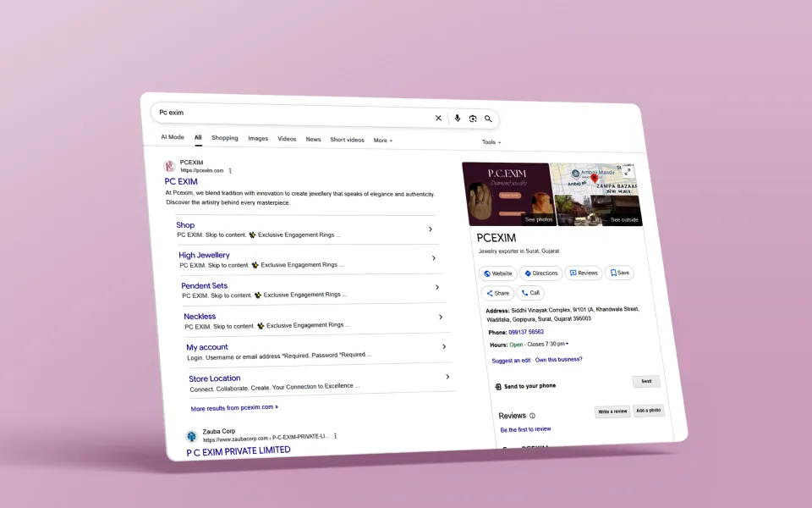The width and height of the screenshot is (812, 508).
Task: Click the chevron on My account row
Action: [x=444, y=346]
